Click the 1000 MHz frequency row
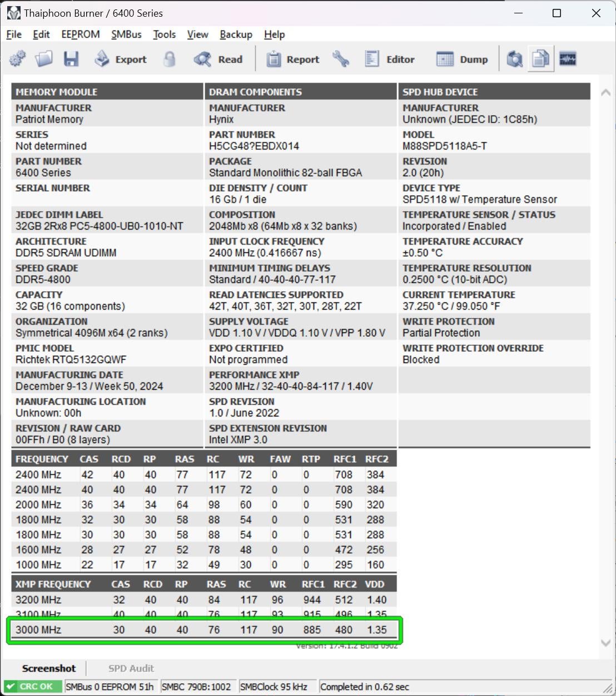 click(204, 565)
